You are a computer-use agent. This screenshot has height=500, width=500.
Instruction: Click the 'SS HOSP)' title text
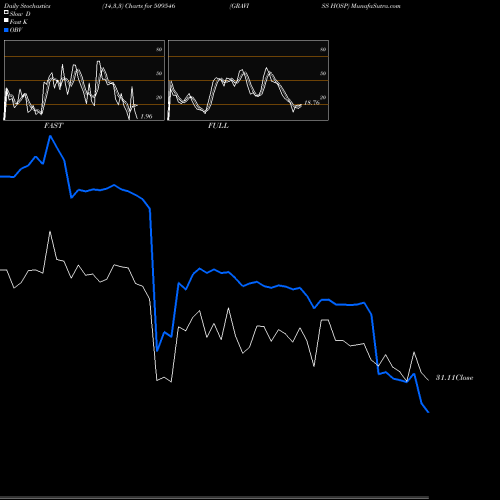tap(335, 6)
